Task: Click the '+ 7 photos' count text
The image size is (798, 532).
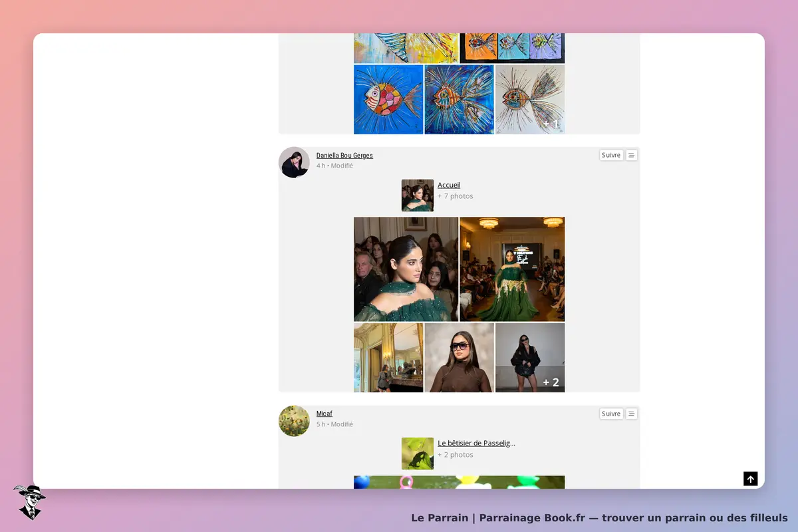Action: coord(456,196)
